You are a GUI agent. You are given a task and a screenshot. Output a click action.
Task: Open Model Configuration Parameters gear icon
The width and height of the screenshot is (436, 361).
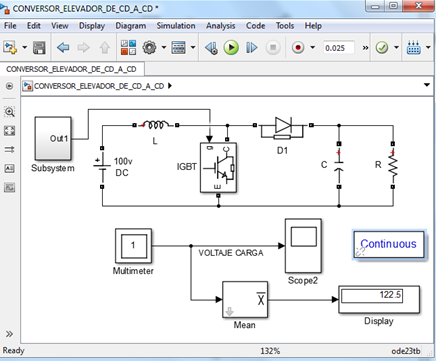coord(149,48)
